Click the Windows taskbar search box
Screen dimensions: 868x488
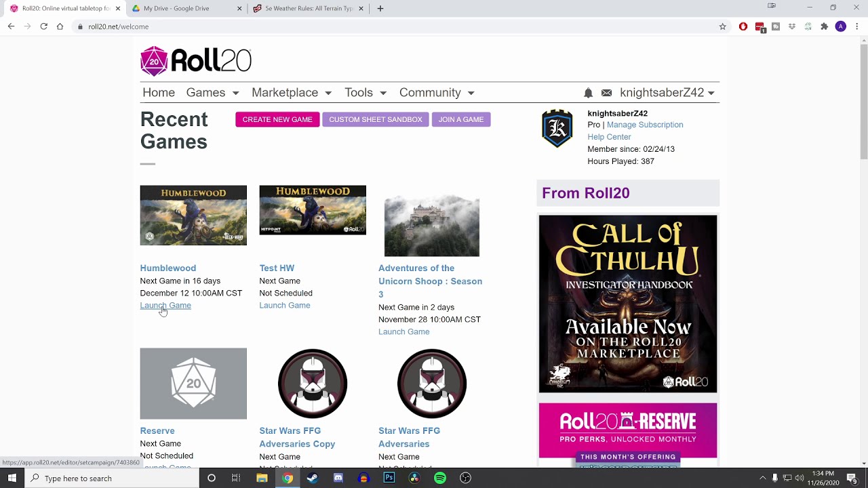(113, 478)
